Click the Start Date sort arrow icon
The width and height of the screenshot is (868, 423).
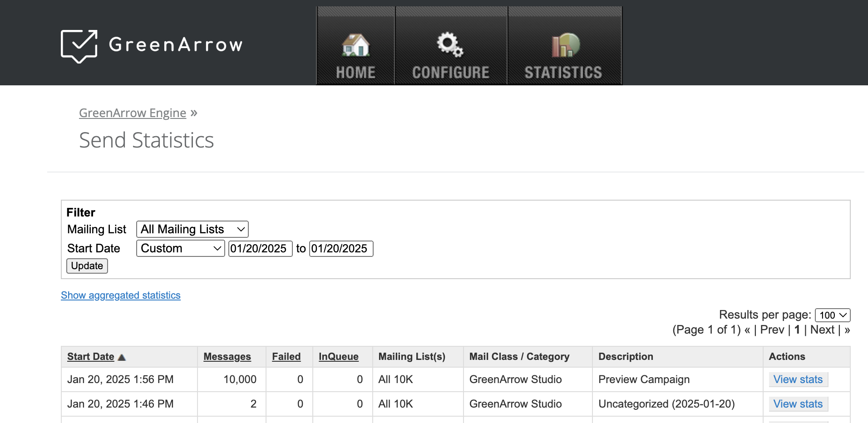tap(122, 357)
